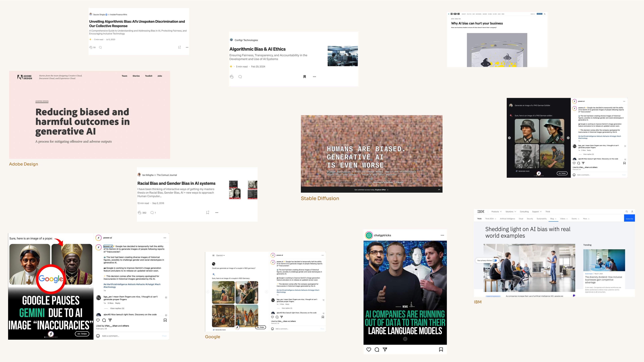Select the Artificial intelligence tab on IBM
Viewport: 644px width, 362px height.
pos(507,219)
